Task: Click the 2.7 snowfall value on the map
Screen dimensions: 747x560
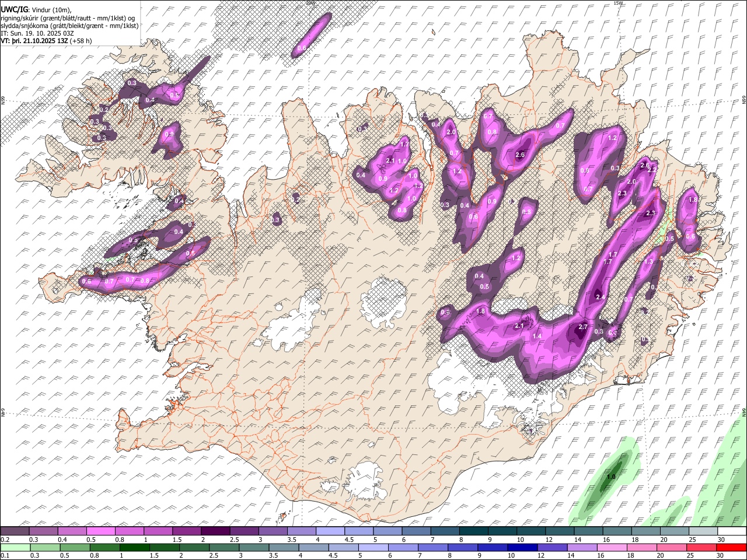Action: click(x=582, y=327)
